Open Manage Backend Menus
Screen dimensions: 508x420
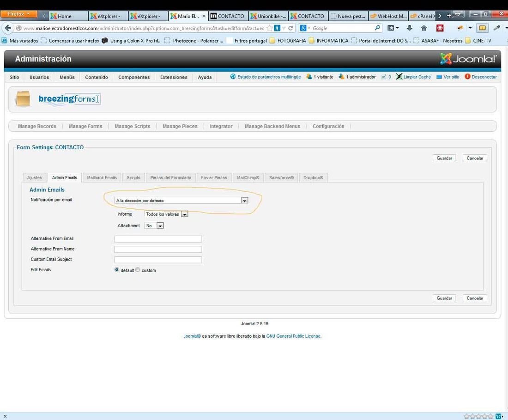click(272, 127)
